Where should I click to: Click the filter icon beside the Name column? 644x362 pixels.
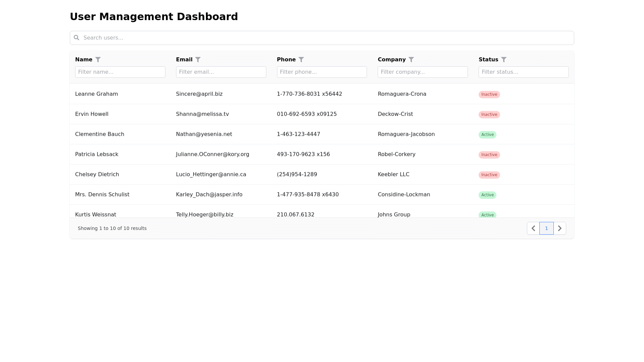[98, 60]
